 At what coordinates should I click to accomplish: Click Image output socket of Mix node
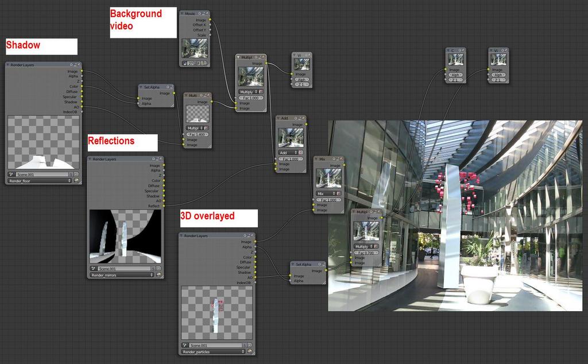click(x=344, y=165)
